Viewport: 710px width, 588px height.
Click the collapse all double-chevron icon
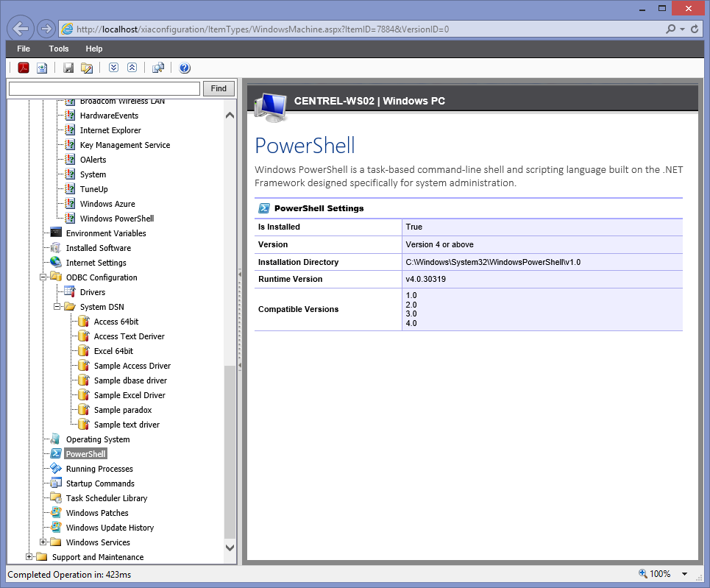pyautogui.click(x=132, y=68)
